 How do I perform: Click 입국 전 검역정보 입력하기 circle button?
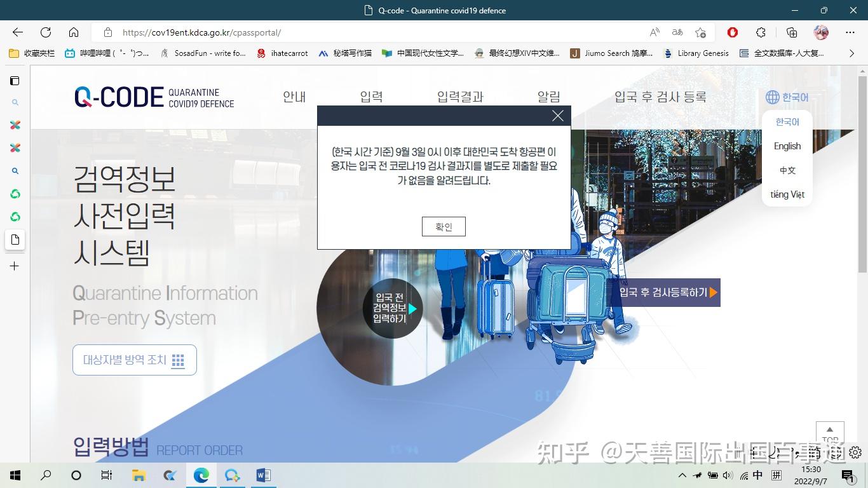393,308
